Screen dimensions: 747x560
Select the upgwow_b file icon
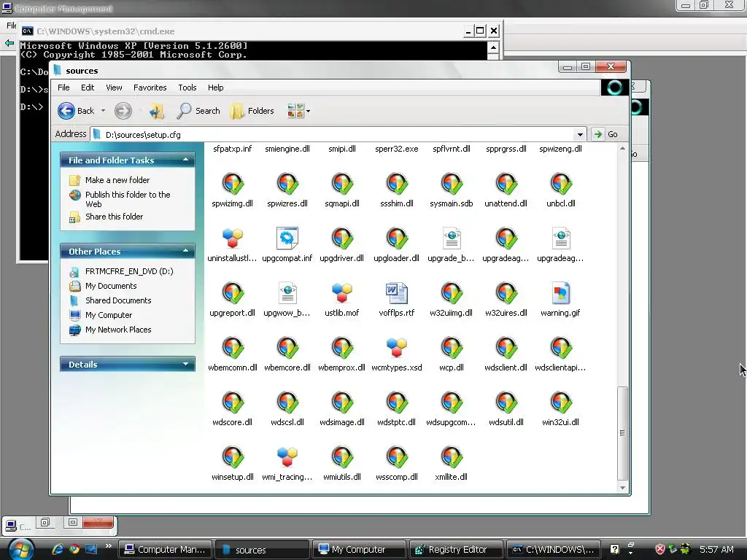[x=287, y=293]
